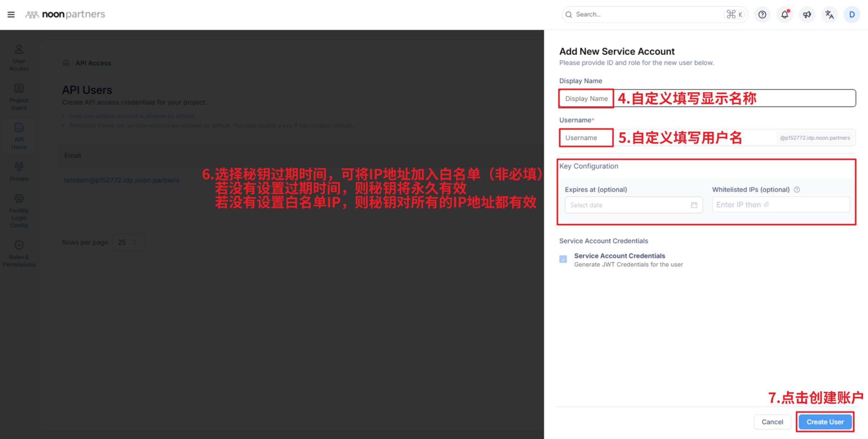Click the Whitelisted IPs info icon
Image resolution: width=868 pixels, height=439 pixels.
(x=797, y=189)
